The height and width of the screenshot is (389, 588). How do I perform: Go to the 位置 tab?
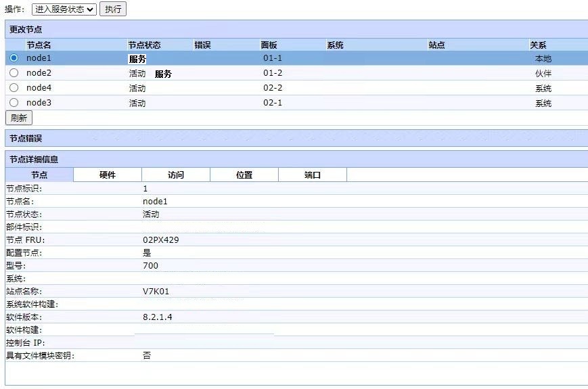click(x=244, y=175)
